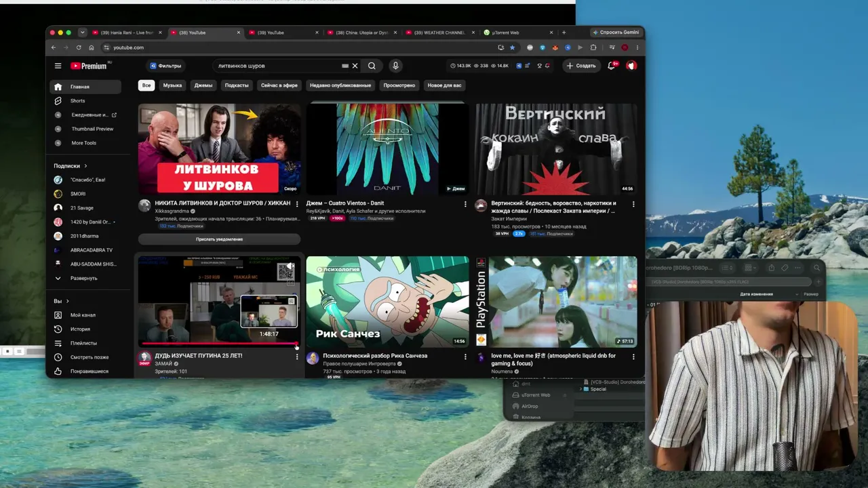Open the YouTube hamburger guide menu

pyautogui.click(x=58, y=66)
